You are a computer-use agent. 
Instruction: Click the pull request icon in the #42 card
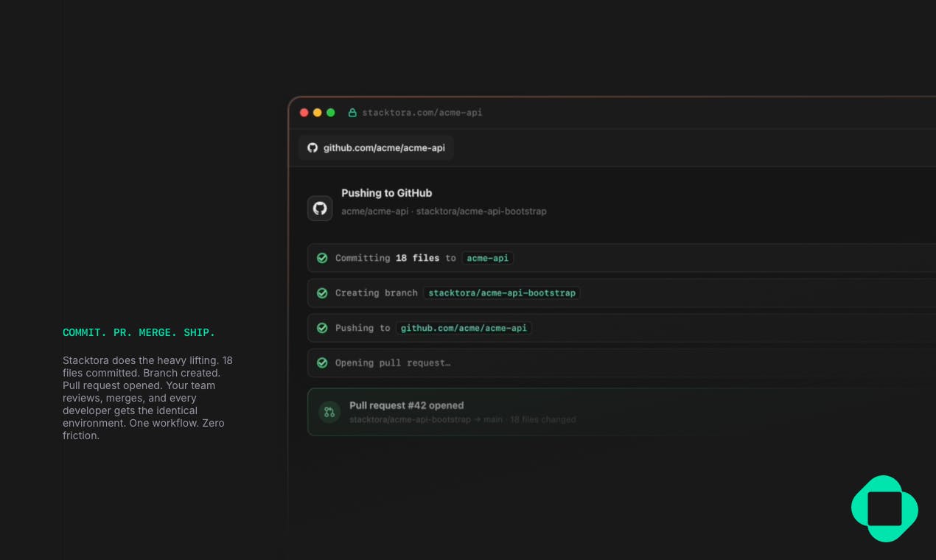(329, 412)
